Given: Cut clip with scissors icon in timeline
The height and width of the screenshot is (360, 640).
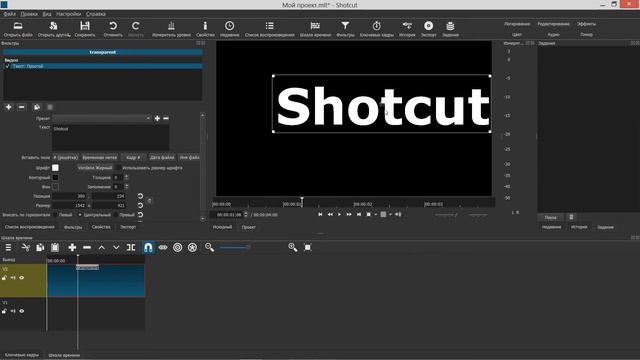Looking at the screenshot, I should tap(25, 247).
